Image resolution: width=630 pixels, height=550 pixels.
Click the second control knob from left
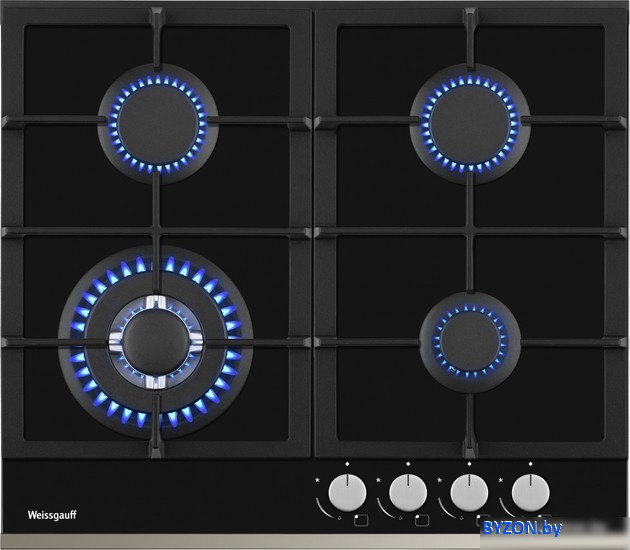[408, 491]
